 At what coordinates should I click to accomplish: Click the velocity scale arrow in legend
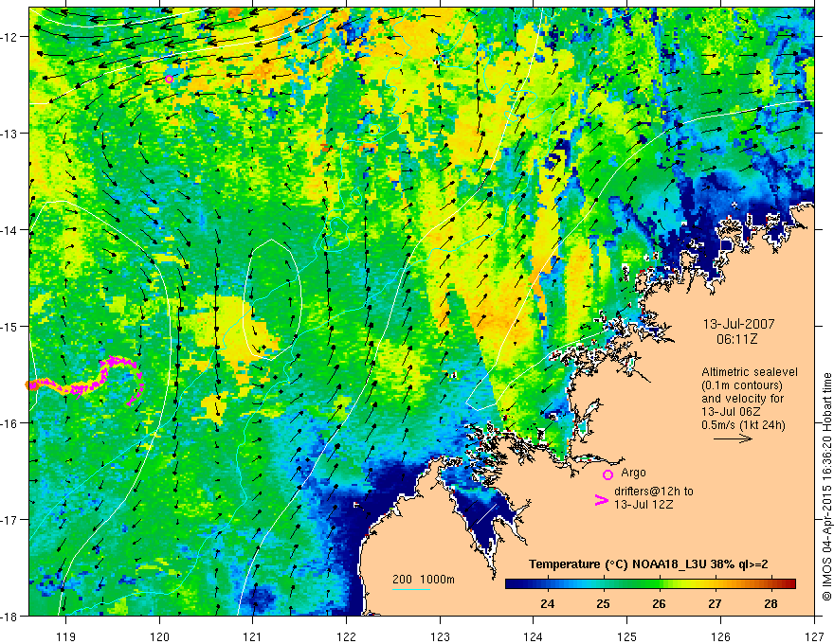click(733, 438)
